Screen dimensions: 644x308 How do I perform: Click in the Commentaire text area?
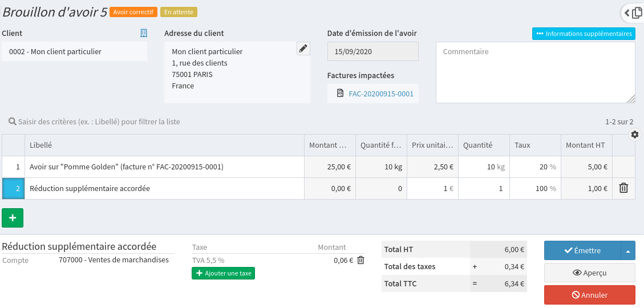click(x=535, y=72)
